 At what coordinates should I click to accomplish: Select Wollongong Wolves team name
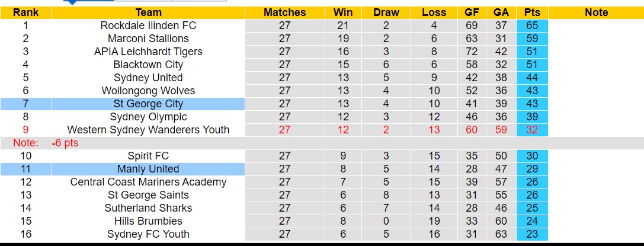tap(148, 91)
